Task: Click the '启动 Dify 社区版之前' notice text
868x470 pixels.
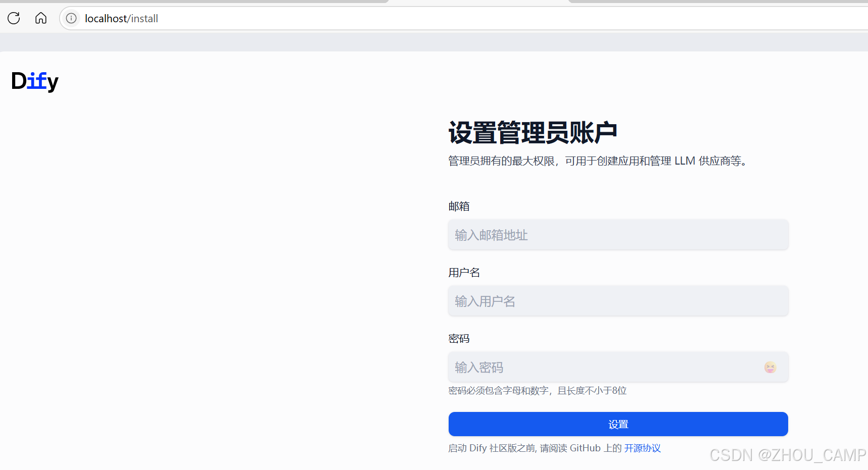Action: tap(535, 448)
